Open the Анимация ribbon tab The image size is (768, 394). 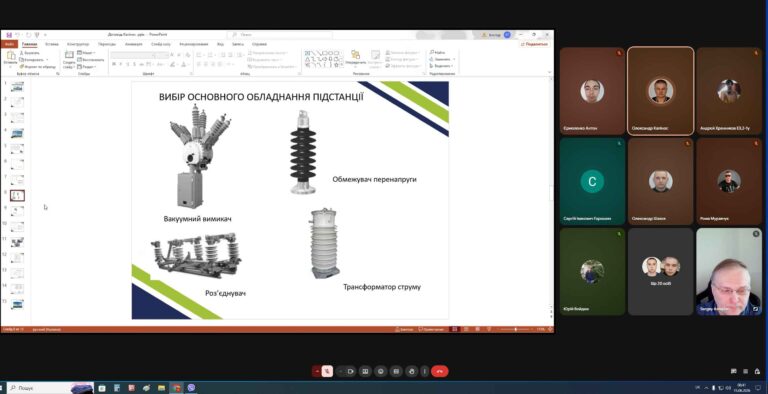coord(133,44)
